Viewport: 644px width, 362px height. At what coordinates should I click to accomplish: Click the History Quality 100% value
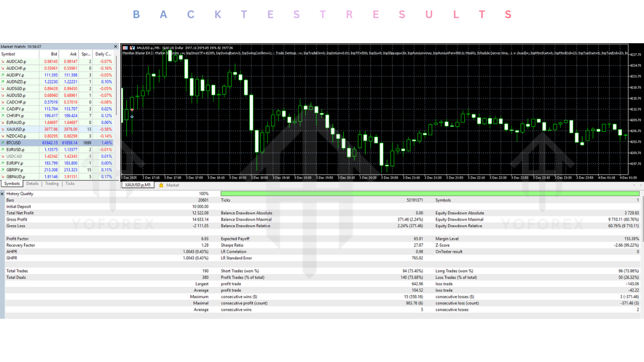tap(204, 194)
